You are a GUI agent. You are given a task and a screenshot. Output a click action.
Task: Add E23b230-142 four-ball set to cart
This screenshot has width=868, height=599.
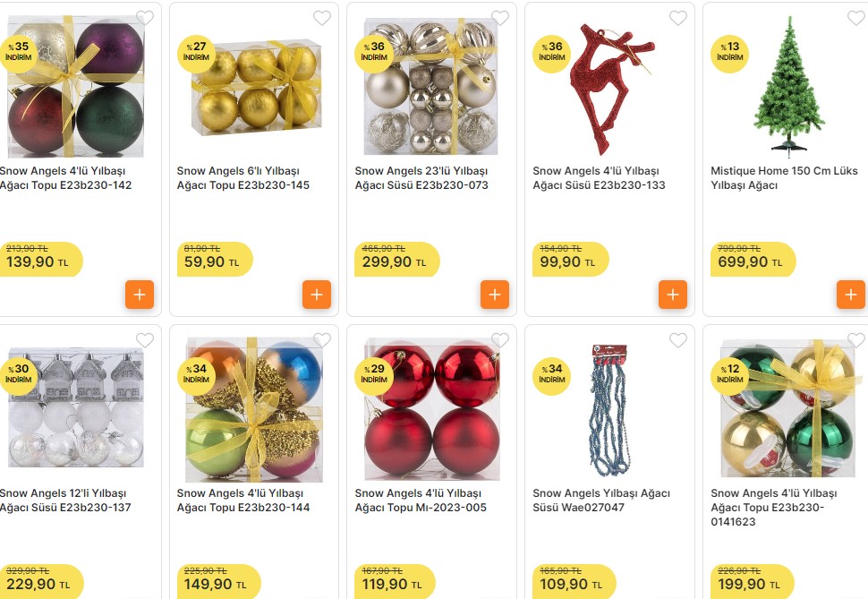140,295
